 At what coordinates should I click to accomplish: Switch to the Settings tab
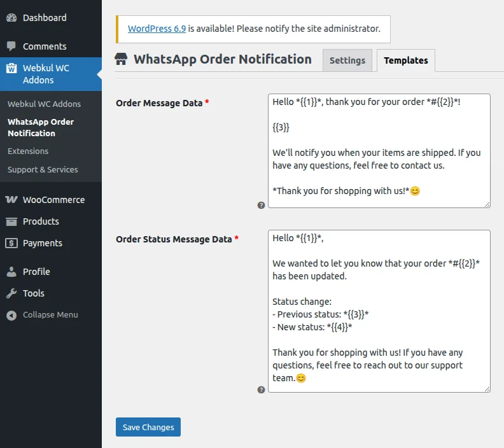pos(347,60)
